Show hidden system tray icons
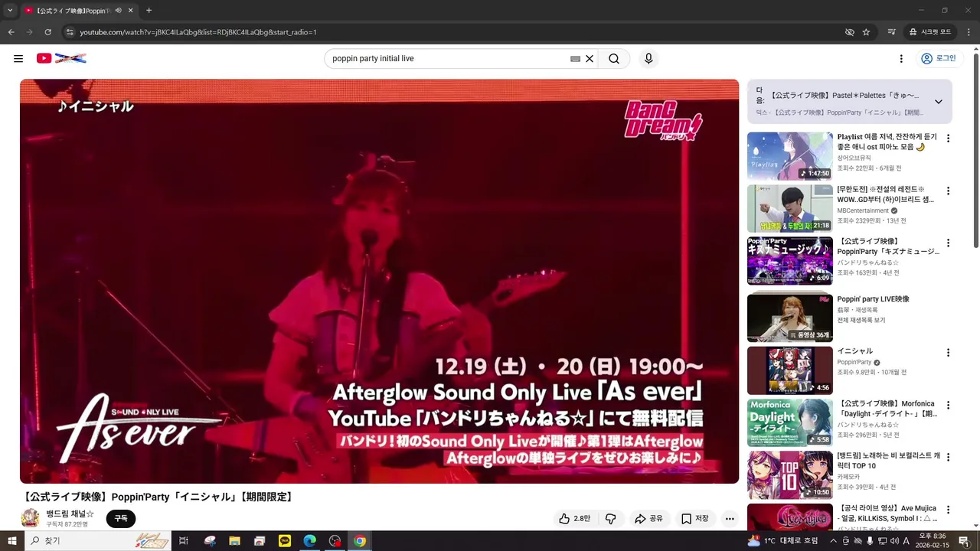Image resolution: width=980 pixels, height=551 pixels. [833, 541]
